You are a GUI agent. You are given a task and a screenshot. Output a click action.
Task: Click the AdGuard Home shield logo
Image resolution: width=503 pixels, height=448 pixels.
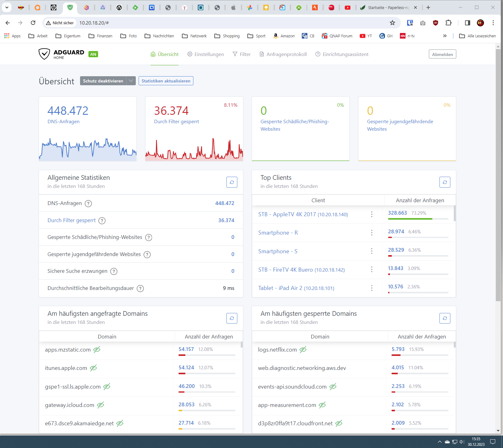point(44,54)
